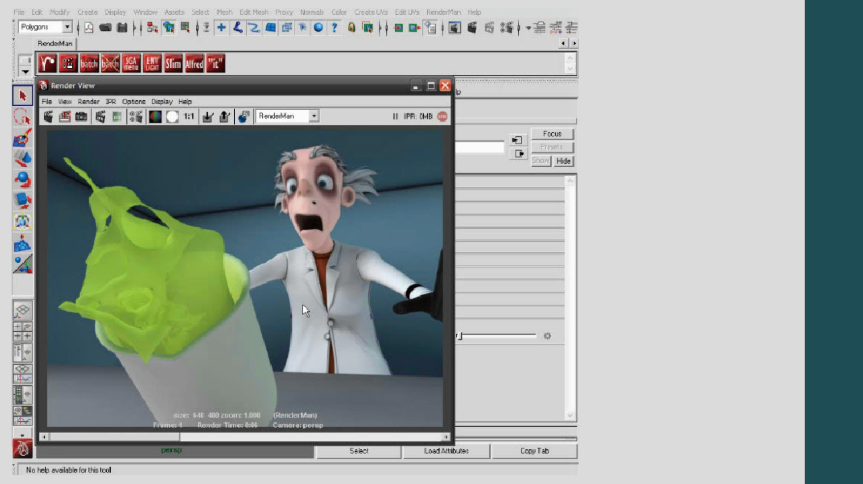
Task: Click the ENV LIGHT shelf button
Action: pyautogui.click(x=152, y=63)
